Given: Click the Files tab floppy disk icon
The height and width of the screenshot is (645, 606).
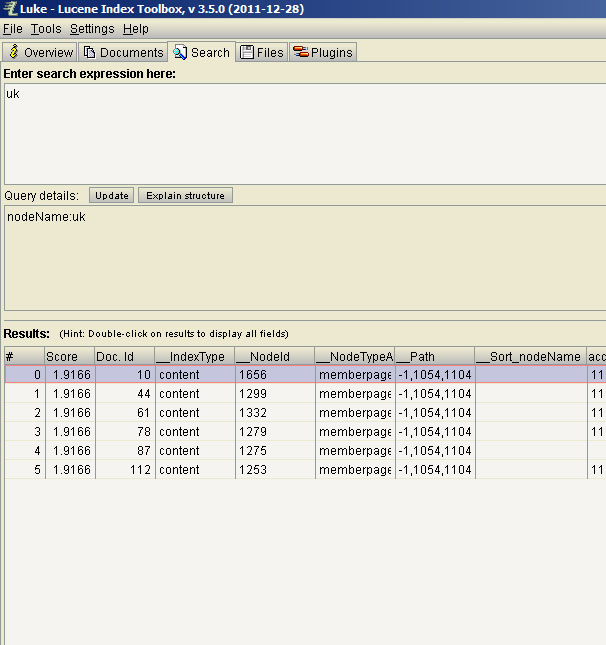Looking at the screenshot, I should 247,52.
